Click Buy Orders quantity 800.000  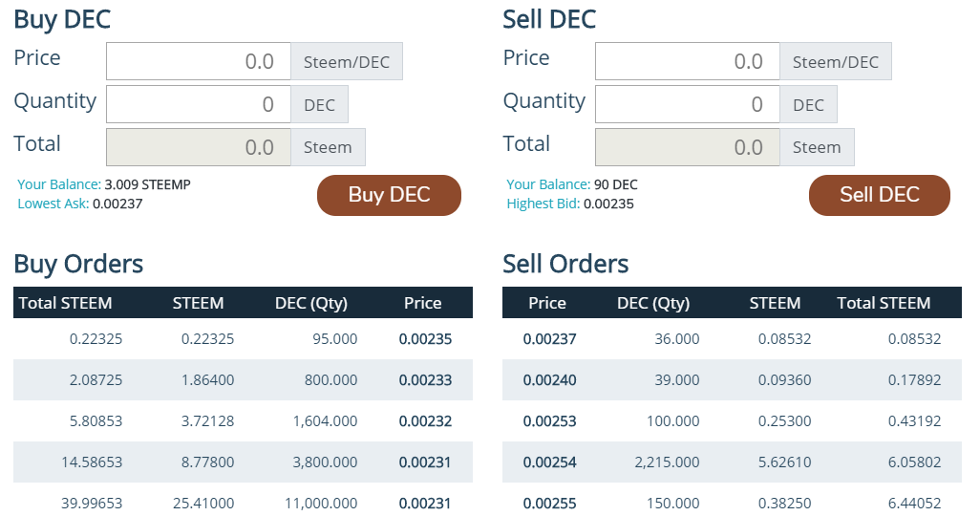[x=330, y=380]
